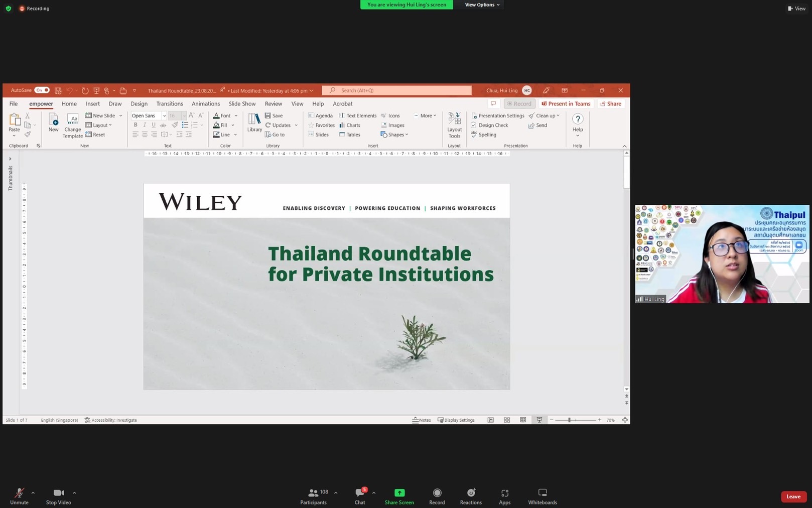Screen dimensions: 812x508
Task: Open Zoom View Options dropdown
Action: tap(482, 5)
